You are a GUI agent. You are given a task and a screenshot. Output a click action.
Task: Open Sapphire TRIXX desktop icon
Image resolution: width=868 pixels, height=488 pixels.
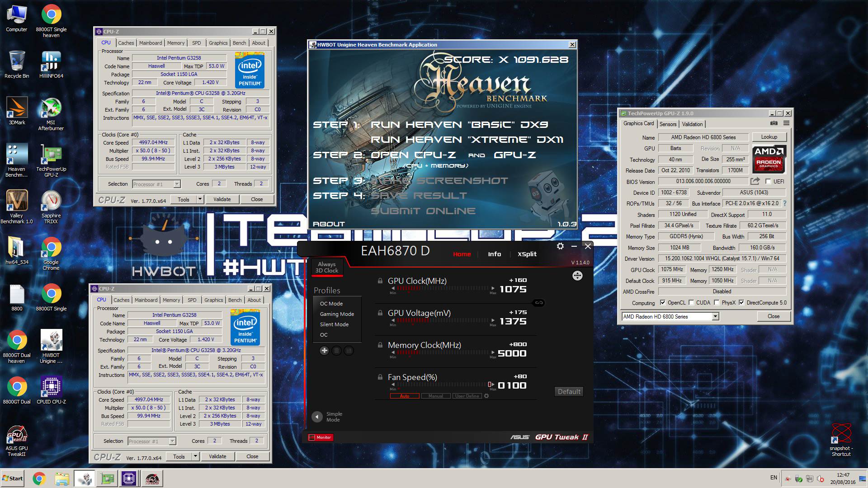point(51,206)
